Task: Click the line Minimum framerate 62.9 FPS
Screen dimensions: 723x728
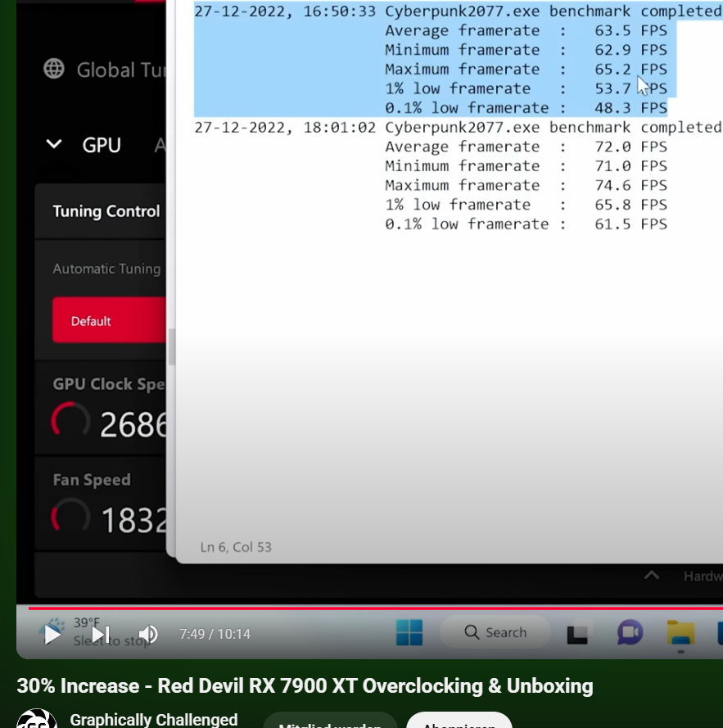Action: pyautogui.click(x=526, y=50)
